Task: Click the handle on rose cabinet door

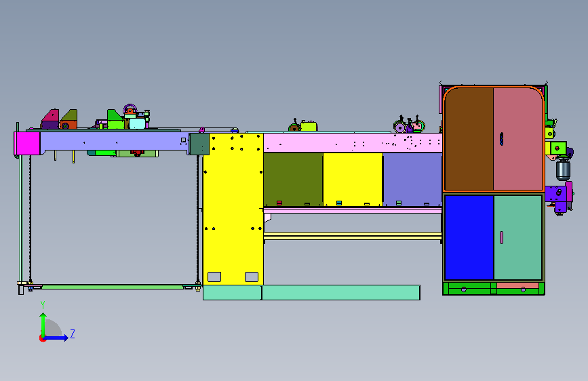Action: point(501,139)
